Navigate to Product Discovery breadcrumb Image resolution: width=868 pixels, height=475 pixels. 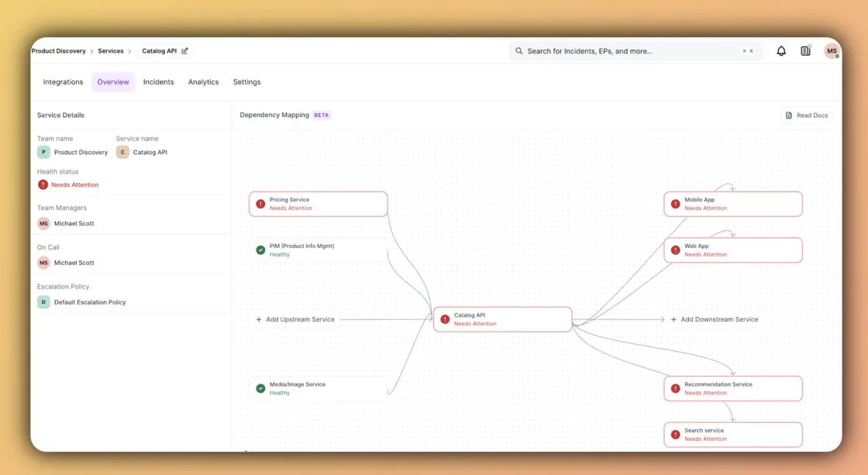tap(59, 51)
